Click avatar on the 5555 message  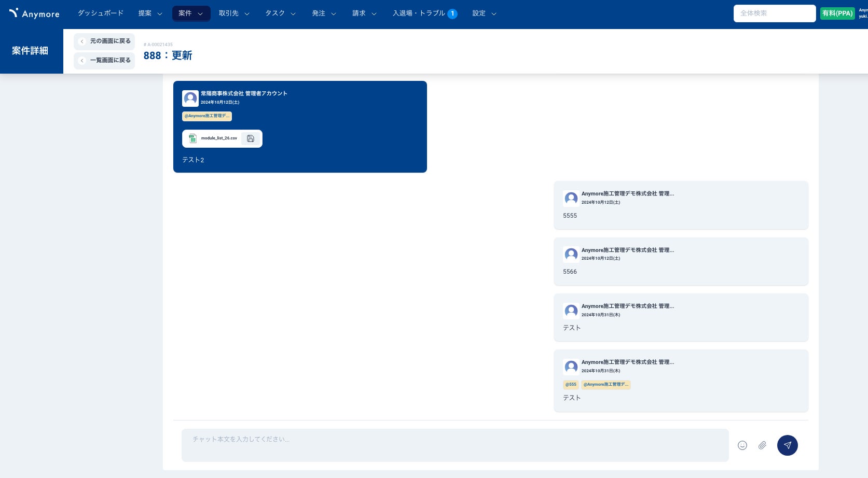click(x=571, y=198)
